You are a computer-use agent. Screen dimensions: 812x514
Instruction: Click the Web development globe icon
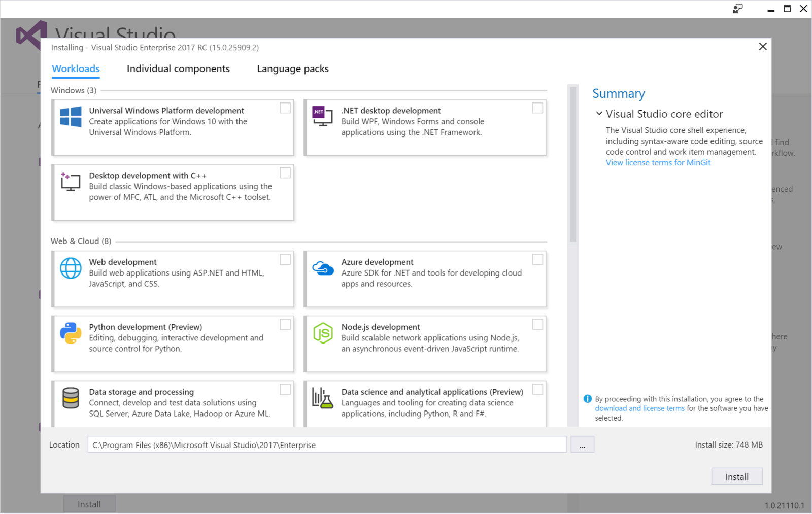coord(71,269)
